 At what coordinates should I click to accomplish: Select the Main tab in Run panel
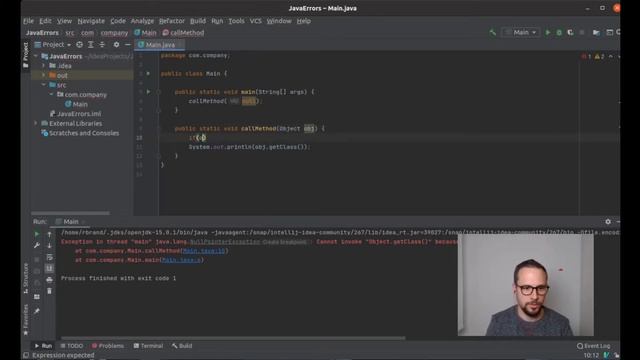[x=70, y=222]
